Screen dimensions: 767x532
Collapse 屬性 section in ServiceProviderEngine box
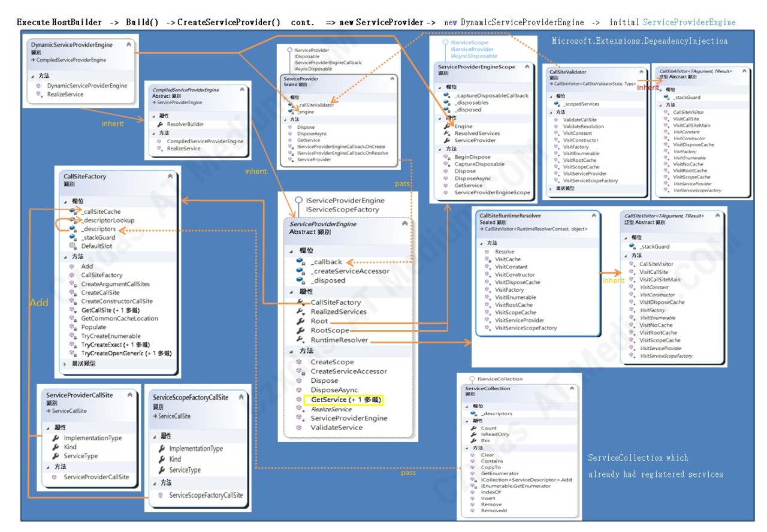coord(292,291)
